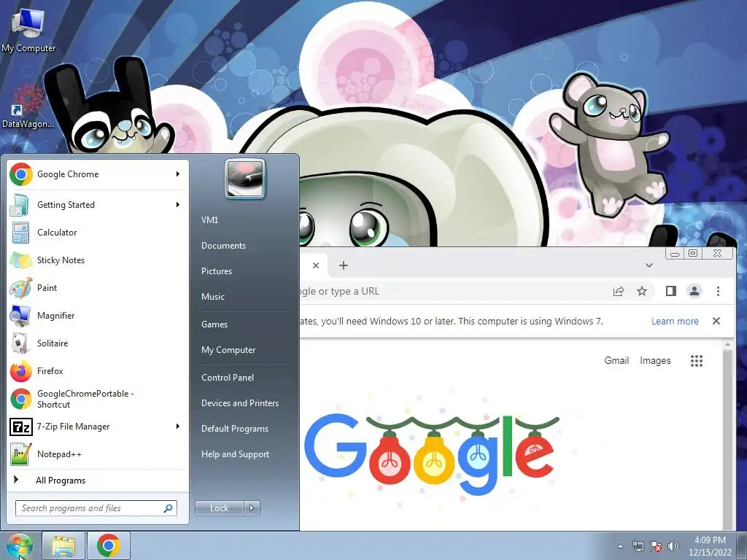Screen dimensions: 747x560
Task: Open Pictures from Start menu
Action: 217,271
